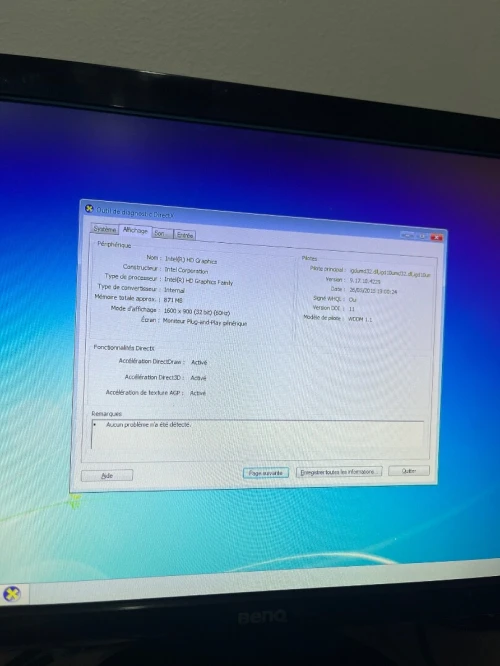This screenshot has height=666, width=500.
Task: Click the Outil de diagnostic DirectX title
Action: (135, 213)
